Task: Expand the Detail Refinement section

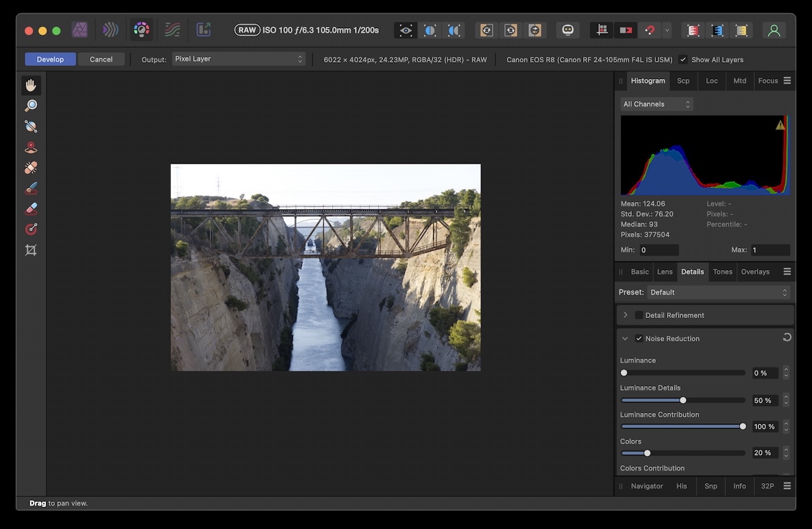Action: click(626, 315)
